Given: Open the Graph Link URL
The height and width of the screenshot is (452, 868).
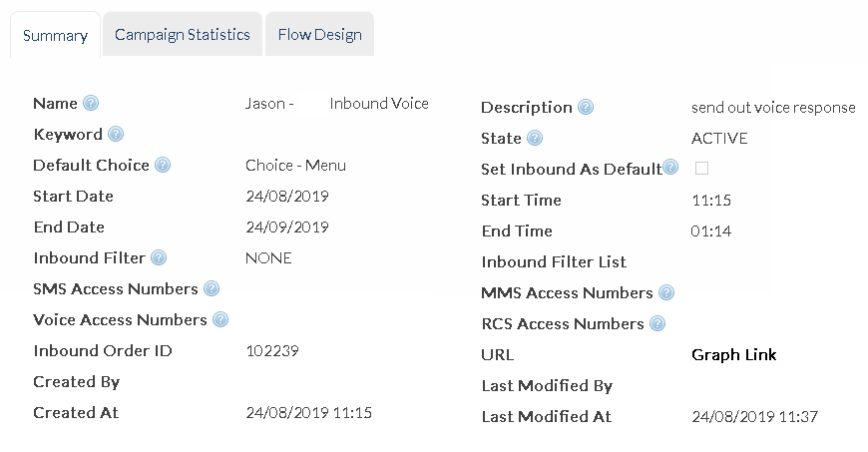Looking at the screenshot, I should [733, 355].
